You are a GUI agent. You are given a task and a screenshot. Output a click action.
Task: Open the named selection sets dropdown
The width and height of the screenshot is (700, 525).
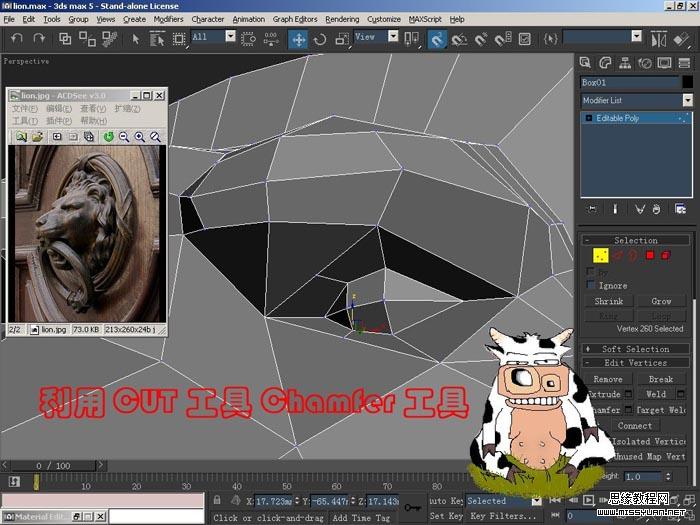(637, 36)
